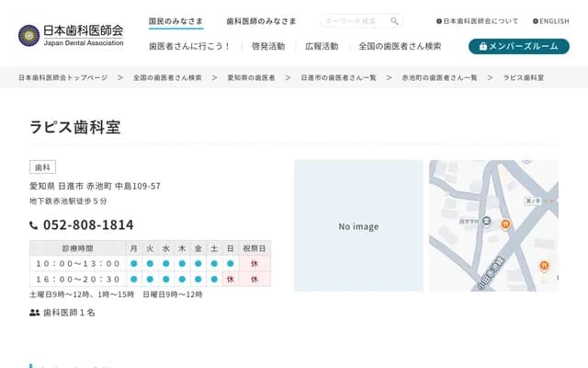The height and width of the screenshot is (368, 588).
Task: Open 歯医者さんに行こう！ menu
Action: click(190, 46)
